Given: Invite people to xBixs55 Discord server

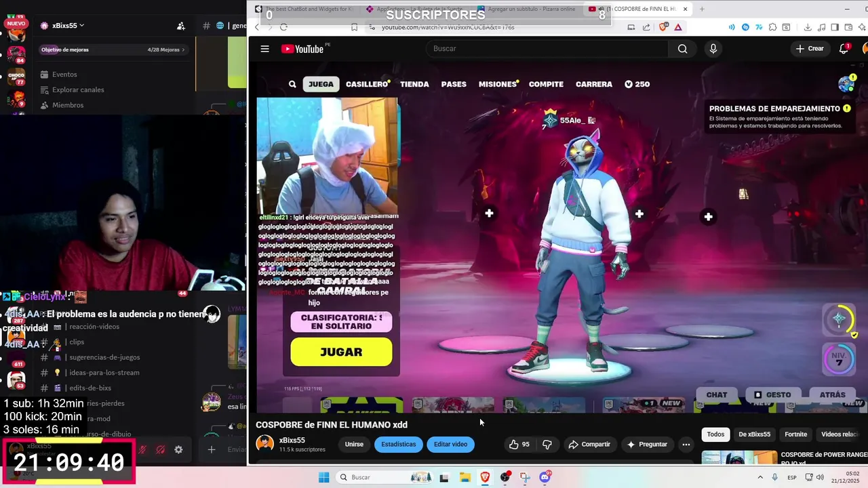Looking at the screenshot, I should pyautogui.click(x=180, y=26).
